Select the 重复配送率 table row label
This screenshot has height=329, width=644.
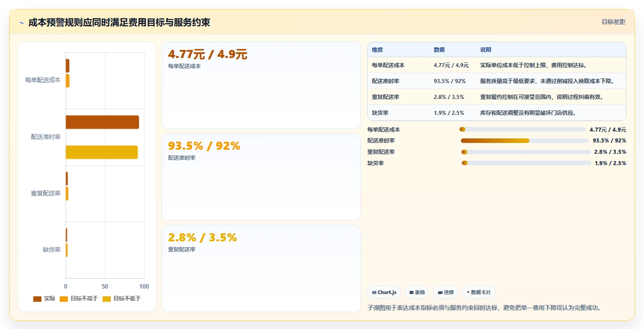click(385, 97)
